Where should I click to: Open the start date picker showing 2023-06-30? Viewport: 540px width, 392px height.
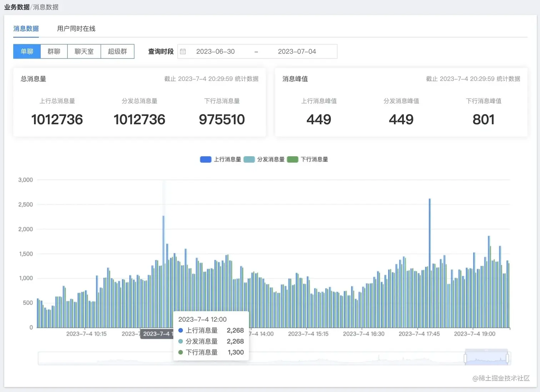tap(216, 51)
